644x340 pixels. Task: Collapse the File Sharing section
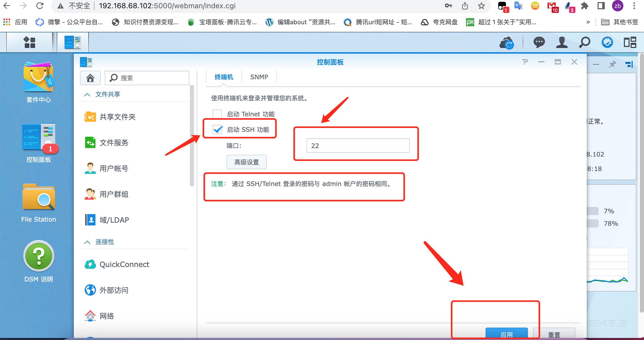pyautogui.click(x=87, y=94)
